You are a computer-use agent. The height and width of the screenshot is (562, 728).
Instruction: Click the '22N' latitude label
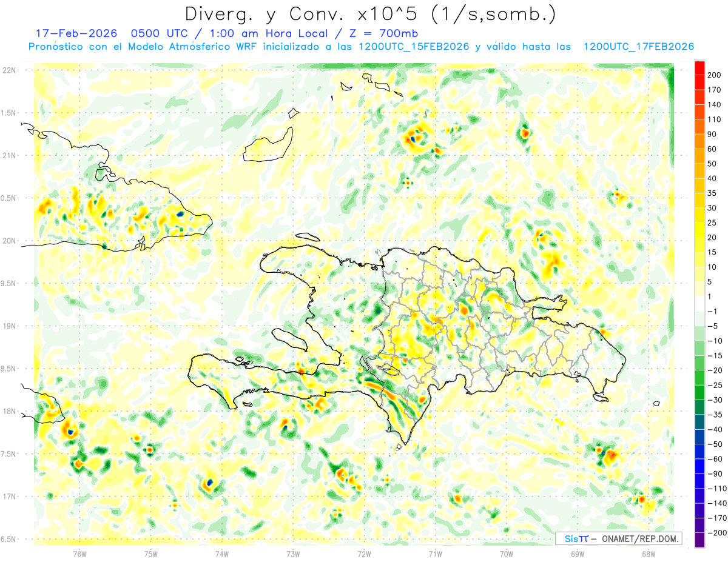[9, 70]
